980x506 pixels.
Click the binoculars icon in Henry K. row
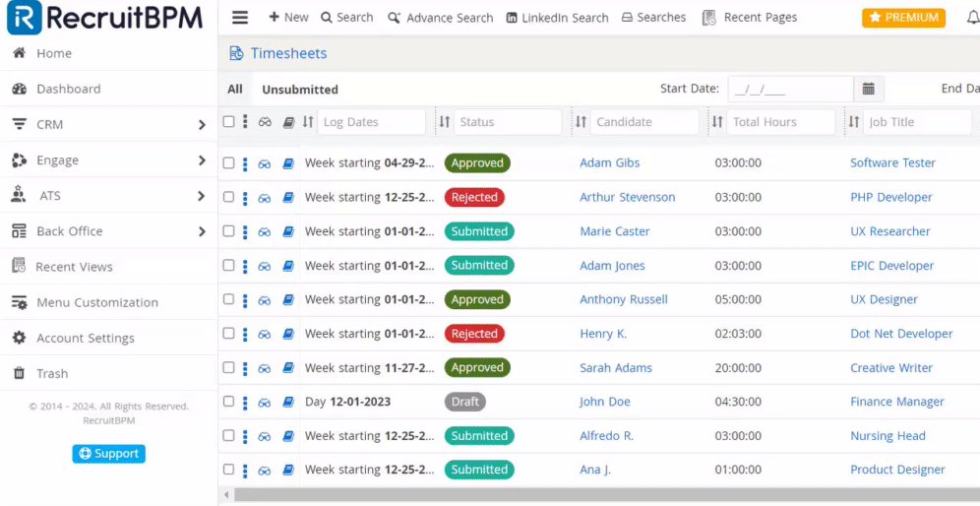pyautogui.click(x=265, y=334)
